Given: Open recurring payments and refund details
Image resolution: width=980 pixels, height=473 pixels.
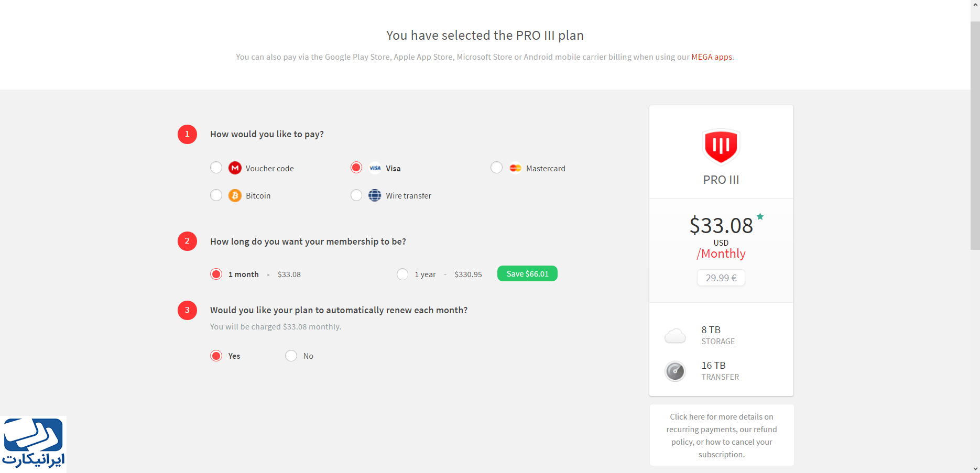Looking at the screenshot, I should pos(722,435).
